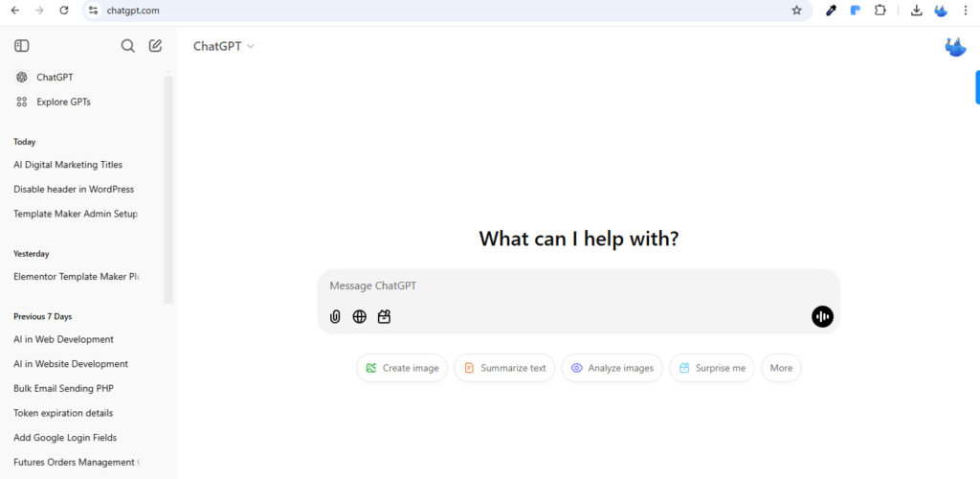Screen dimensions: 980x479
Task: Open the profile avatar menu
Action: coord(955,46)
